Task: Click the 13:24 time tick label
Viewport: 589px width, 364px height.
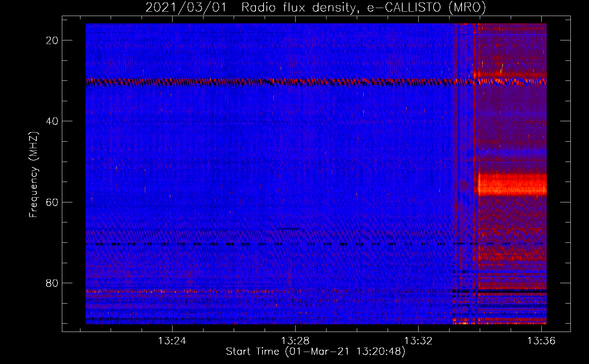Action: (x=172, y=341)
